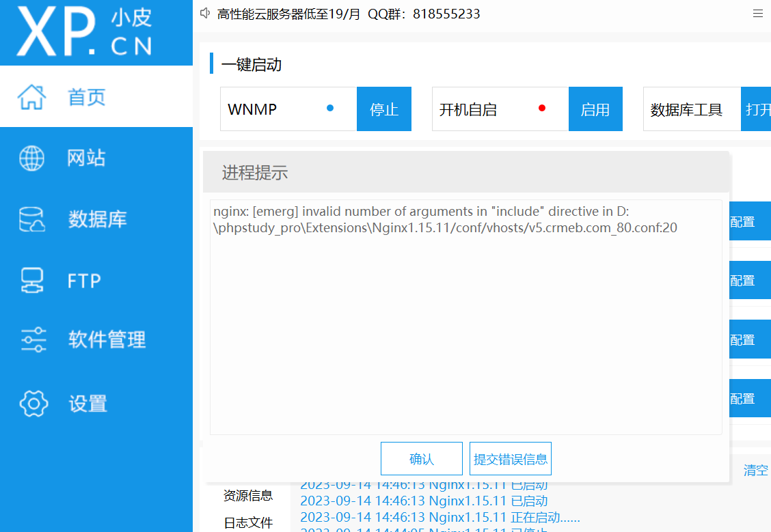Click 提交错误信息 submit error button

coord(511,459)
